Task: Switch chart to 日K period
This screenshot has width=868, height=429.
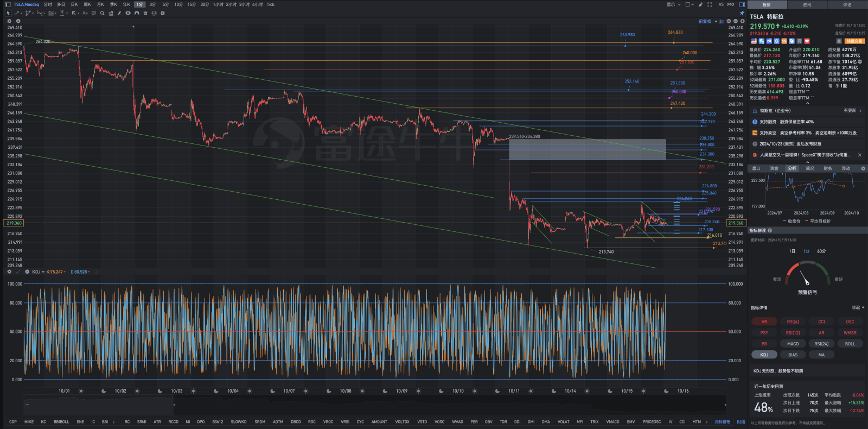Action: click(74, 4)
